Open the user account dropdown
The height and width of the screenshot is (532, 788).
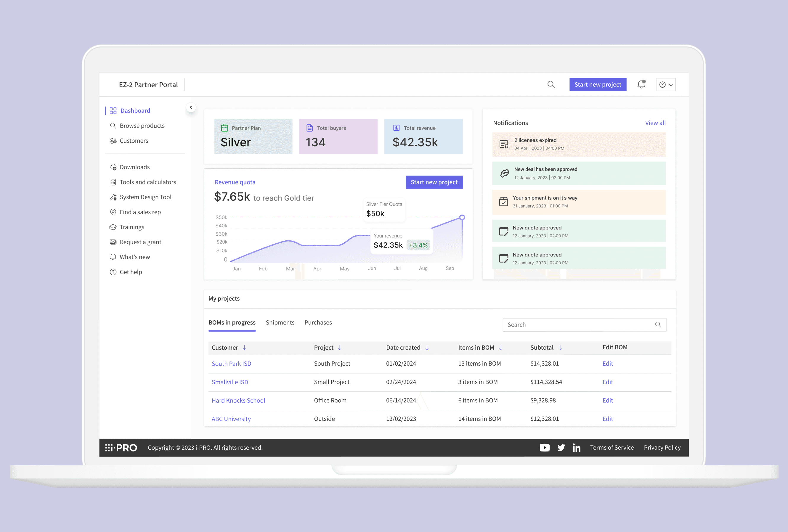pyautogui.click(x=666, y=85)
